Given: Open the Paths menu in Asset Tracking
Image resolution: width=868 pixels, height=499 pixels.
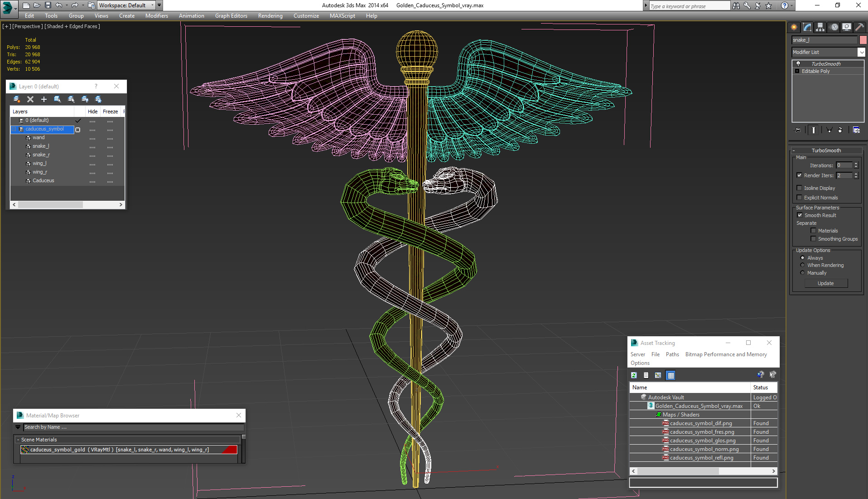Looking at the screenshot, I should (x=672, y=354).
